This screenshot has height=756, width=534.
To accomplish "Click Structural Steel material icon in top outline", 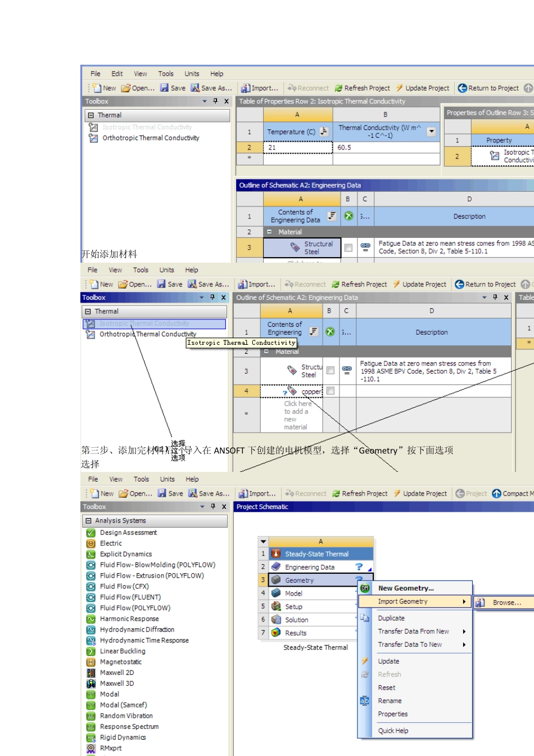I will click(295, 247).
